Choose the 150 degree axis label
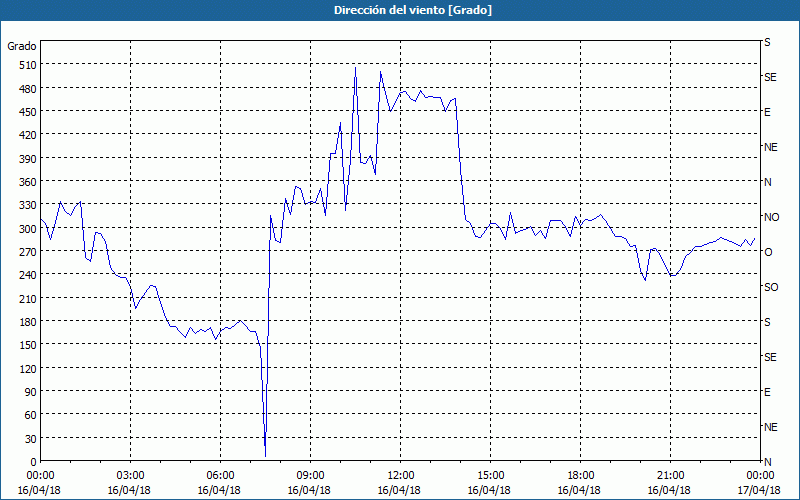This screenshot has width=800, height=500. point(28,345)
